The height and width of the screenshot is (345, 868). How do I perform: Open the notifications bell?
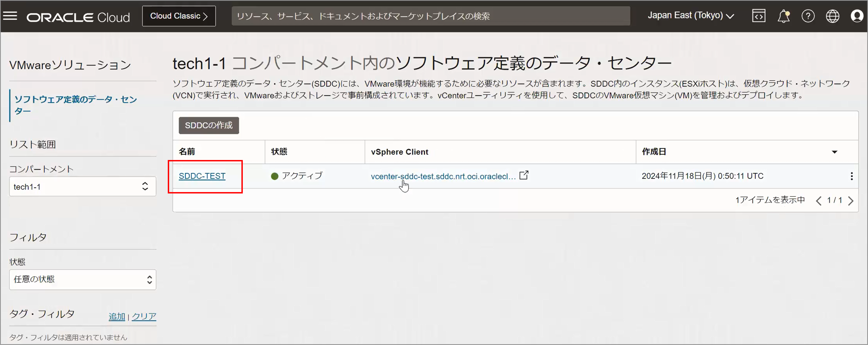pos(783,16)
